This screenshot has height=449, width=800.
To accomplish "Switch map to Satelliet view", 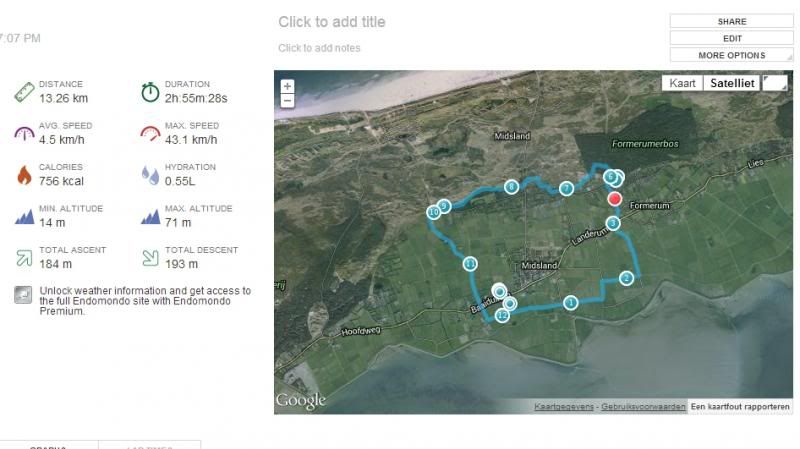I will (731, 84).
